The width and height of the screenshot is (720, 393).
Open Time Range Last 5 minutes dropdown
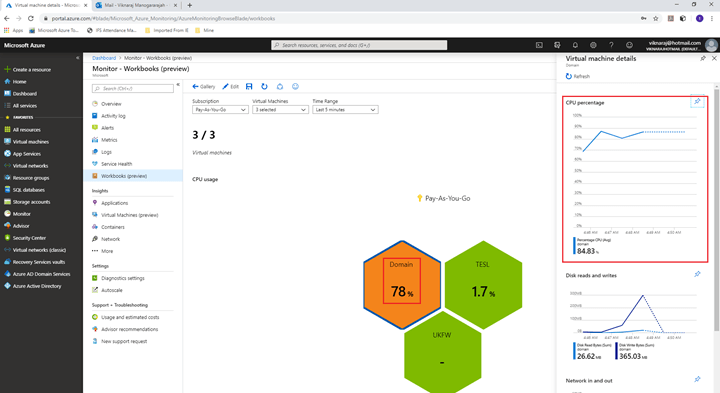tap(345, 110)
